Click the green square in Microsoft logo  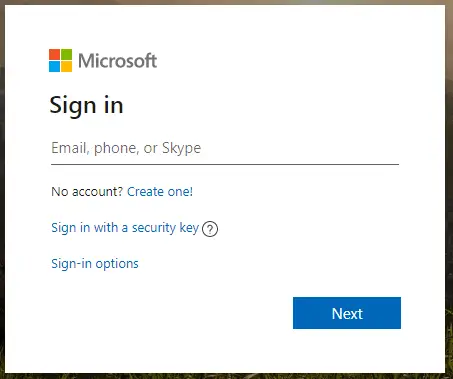[66, 54]
